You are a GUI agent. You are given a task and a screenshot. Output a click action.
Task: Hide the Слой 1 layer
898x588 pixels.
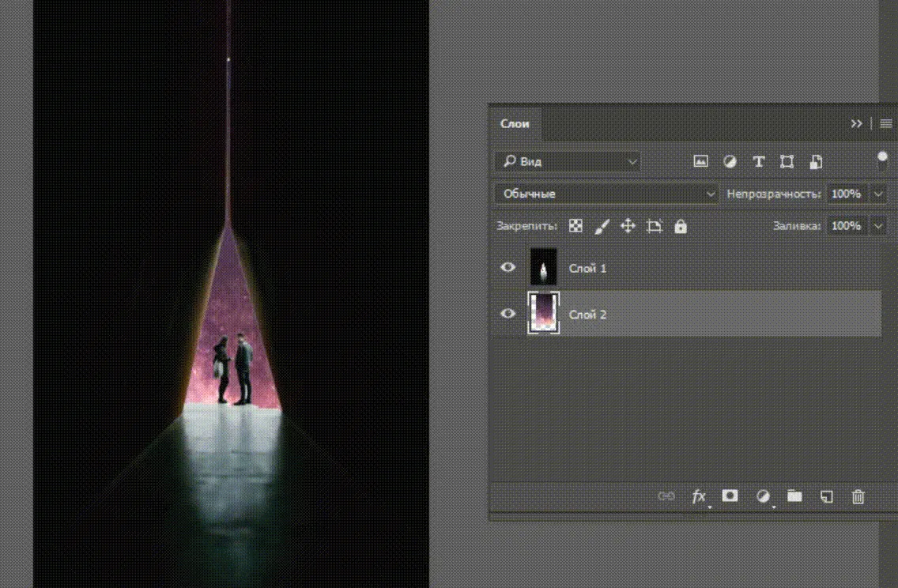pyautogui.click(x=508, y=267)
